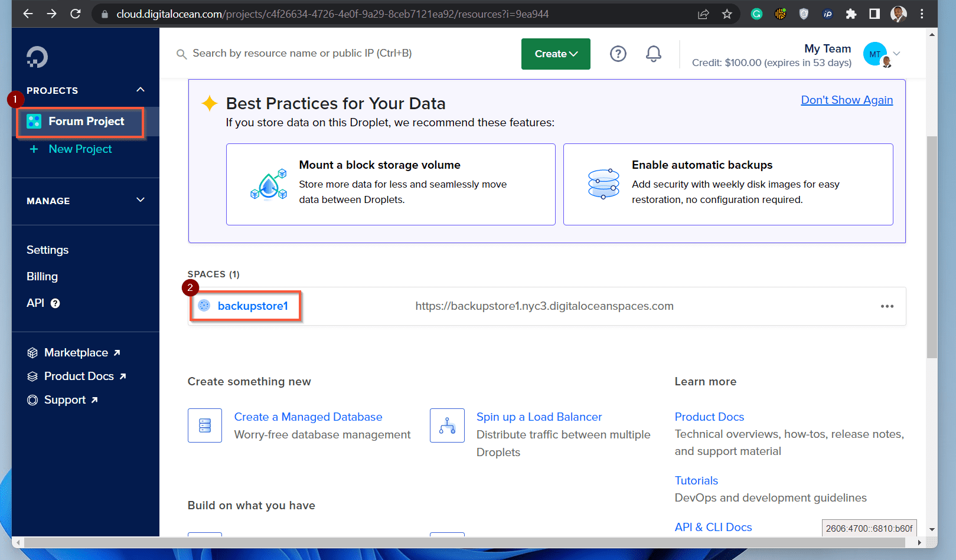Click New Project link
The width and height of the screenshot is (956, 560).
coord(80,149)
